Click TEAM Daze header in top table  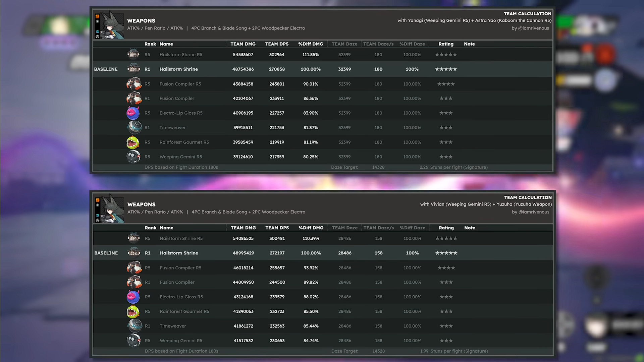click(x=344, y=44)
